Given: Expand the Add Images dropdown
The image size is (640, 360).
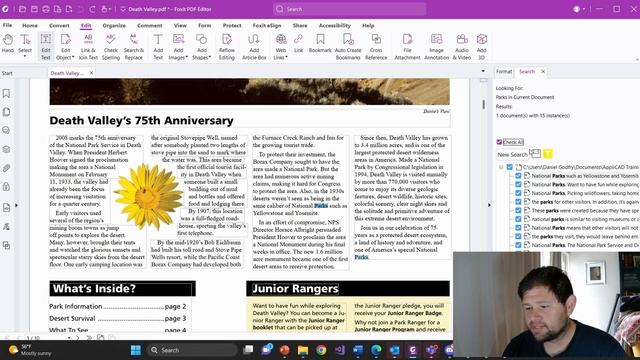Looking at the screenshot, I should point(187,58).
